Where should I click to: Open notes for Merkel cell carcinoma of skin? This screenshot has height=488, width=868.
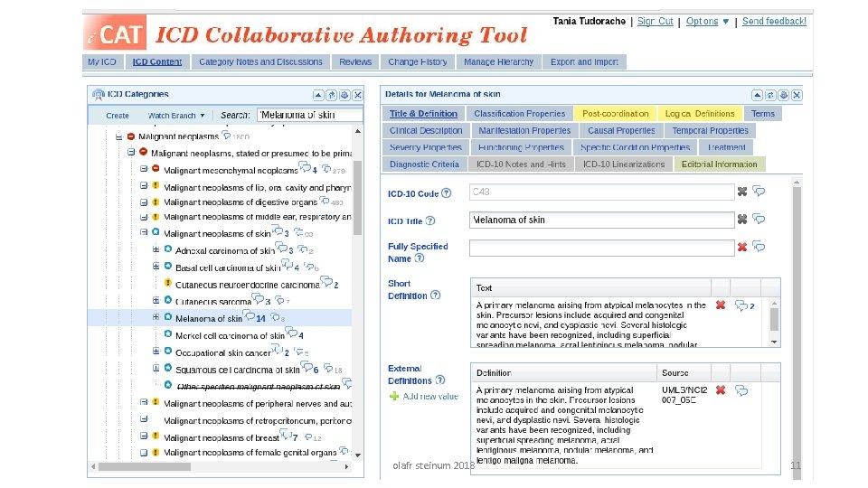(294, 333)
